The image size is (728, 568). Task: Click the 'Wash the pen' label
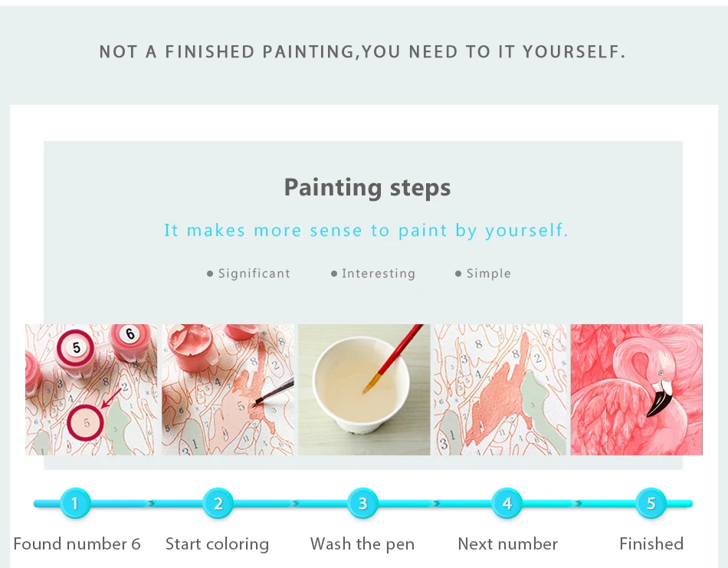tap(362, 543)
